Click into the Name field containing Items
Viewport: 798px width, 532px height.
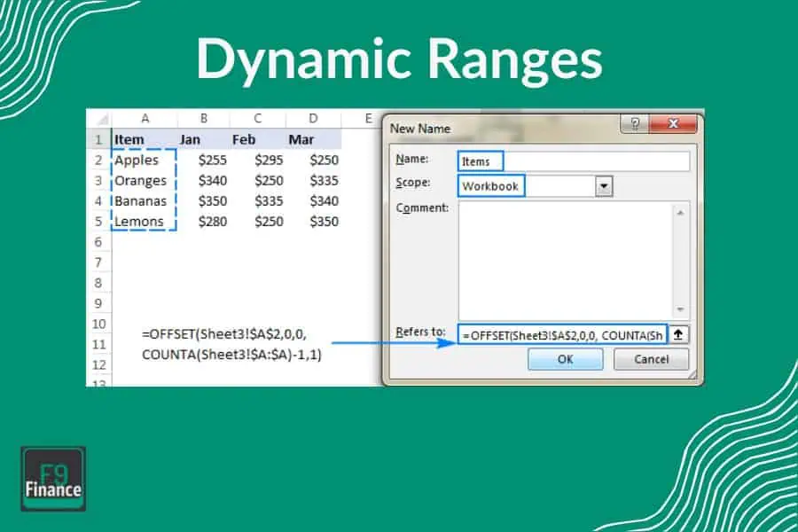[573, 161]
